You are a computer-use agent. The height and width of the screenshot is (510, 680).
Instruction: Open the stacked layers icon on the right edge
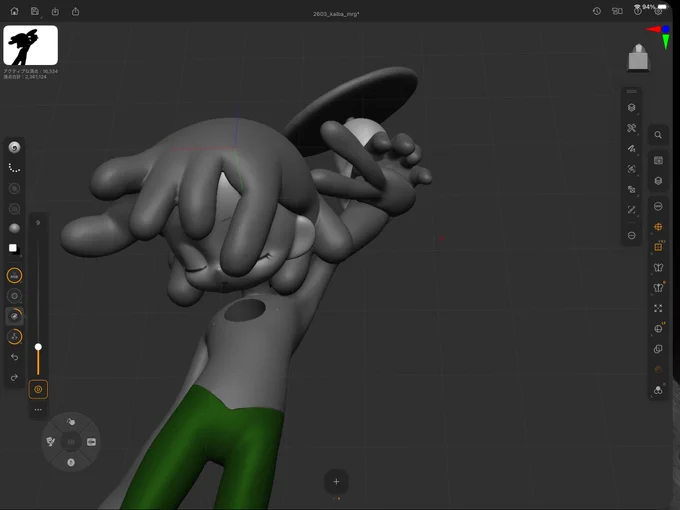pyautogui.click(x=658, y=181)
